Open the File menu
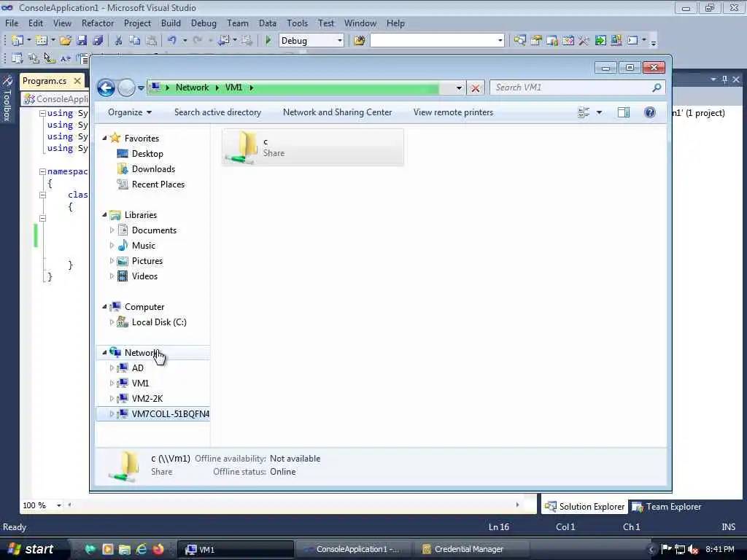Screen dimensions: 747x560 pyautogui.click(x=12, y=23)
